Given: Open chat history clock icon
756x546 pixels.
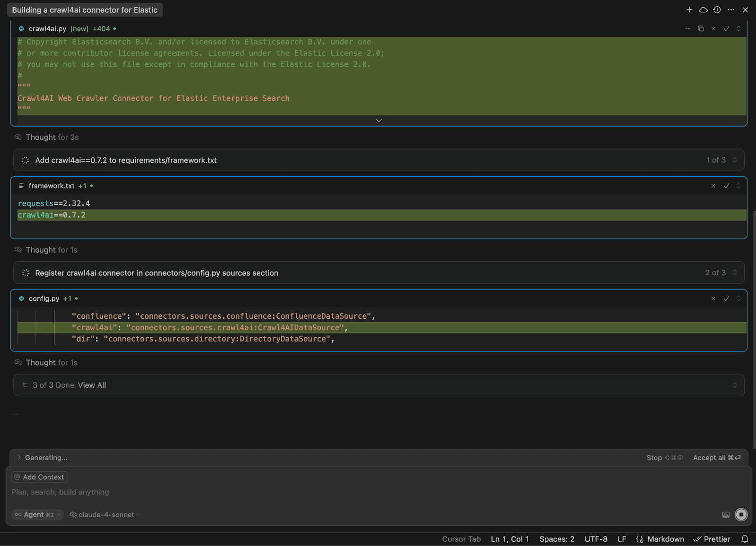Looking at the screenshot, I should (x=717, y=10).
